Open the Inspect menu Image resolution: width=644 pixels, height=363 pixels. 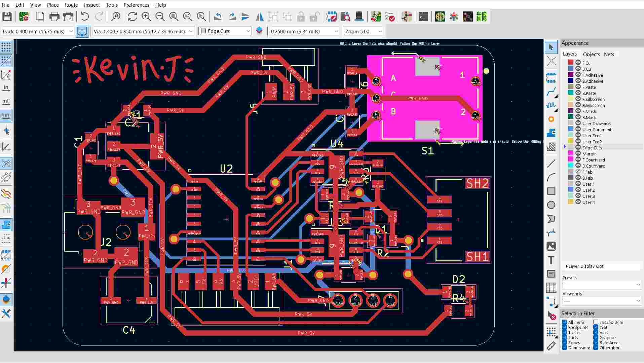[92, 5]
